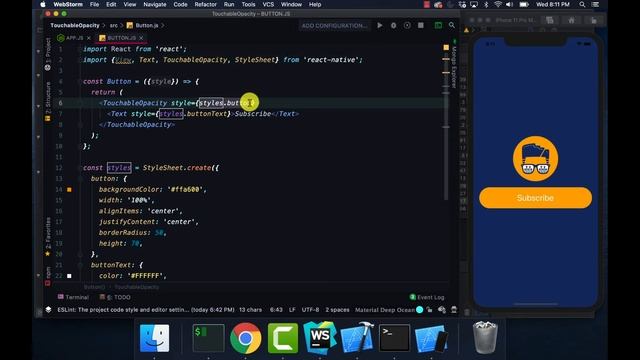The width and height of the screenshot is (640, 360).
Task: Open Search Everywhere magnifier in WebStorm toolbar
Action: [x=452, y=25]
